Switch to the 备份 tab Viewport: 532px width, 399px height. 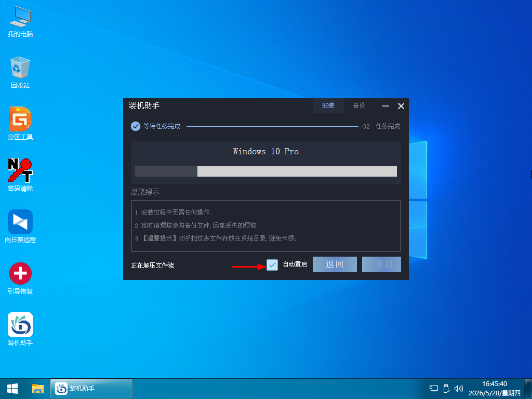click(359, 105)
